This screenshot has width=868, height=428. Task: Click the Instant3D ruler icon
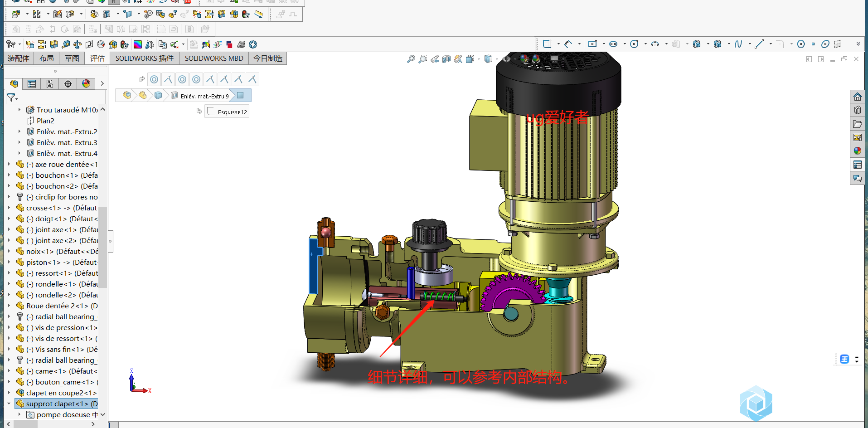(258, 14)
